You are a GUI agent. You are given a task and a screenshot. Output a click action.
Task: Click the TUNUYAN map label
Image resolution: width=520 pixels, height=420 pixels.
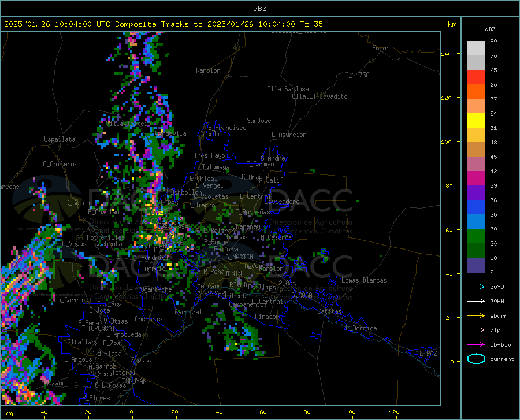(134, 381)
